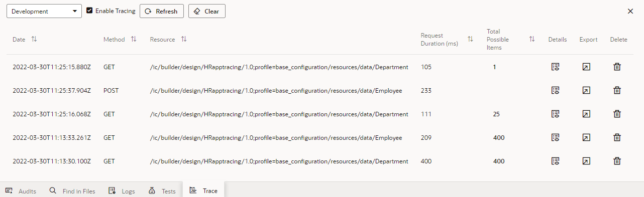The width and height of the screenshot is (644, 197).
Task: Click the Refresh button
Action: pyautogui.click(x=162, y=11)
